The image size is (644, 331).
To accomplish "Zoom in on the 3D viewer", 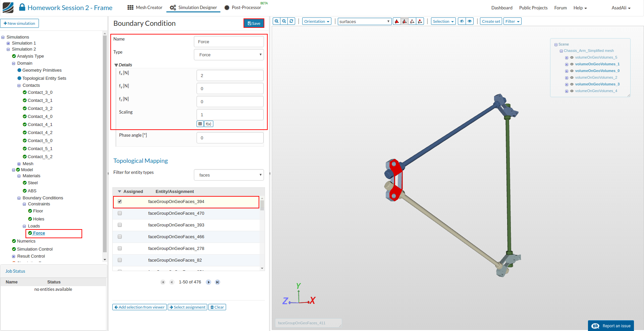I will click(x=277, y=21).
